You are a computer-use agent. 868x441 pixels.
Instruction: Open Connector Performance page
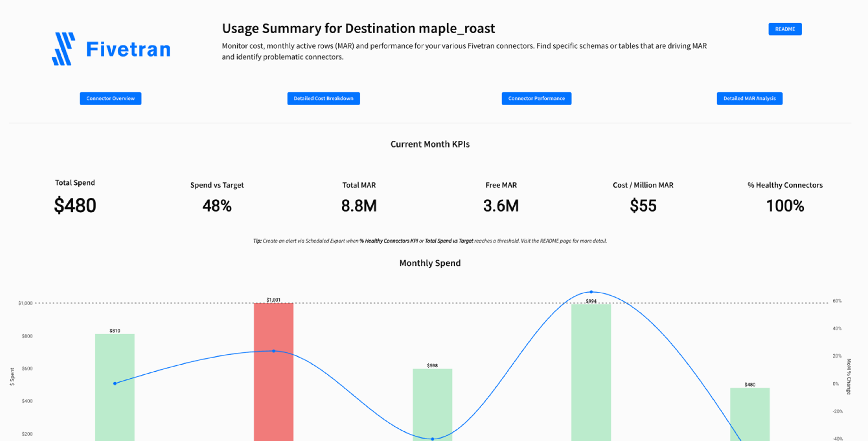coord(536,98)
